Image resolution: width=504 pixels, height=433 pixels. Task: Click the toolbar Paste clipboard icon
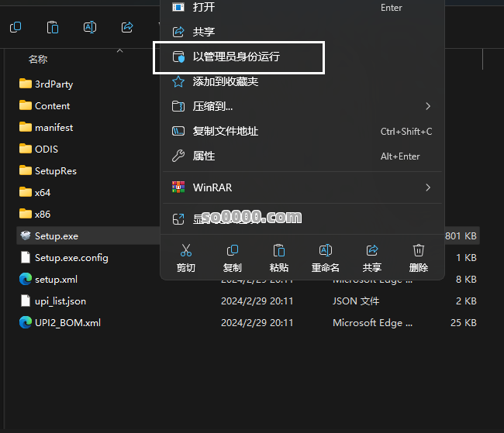pos(53,28)
